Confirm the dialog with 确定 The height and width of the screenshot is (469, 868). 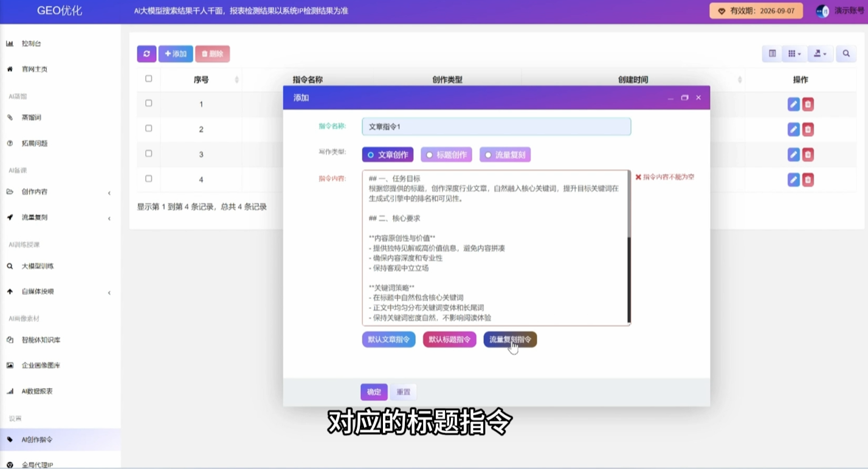[373, 392]
